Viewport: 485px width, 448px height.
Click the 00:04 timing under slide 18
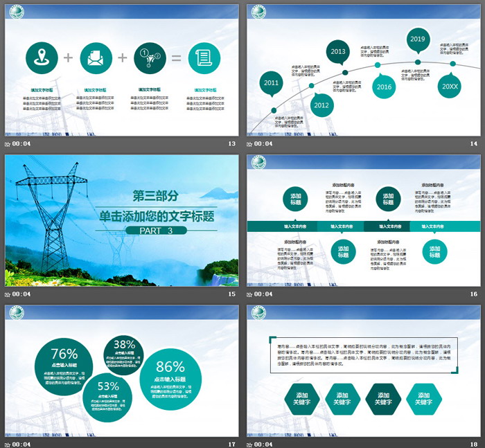[265, 444]
